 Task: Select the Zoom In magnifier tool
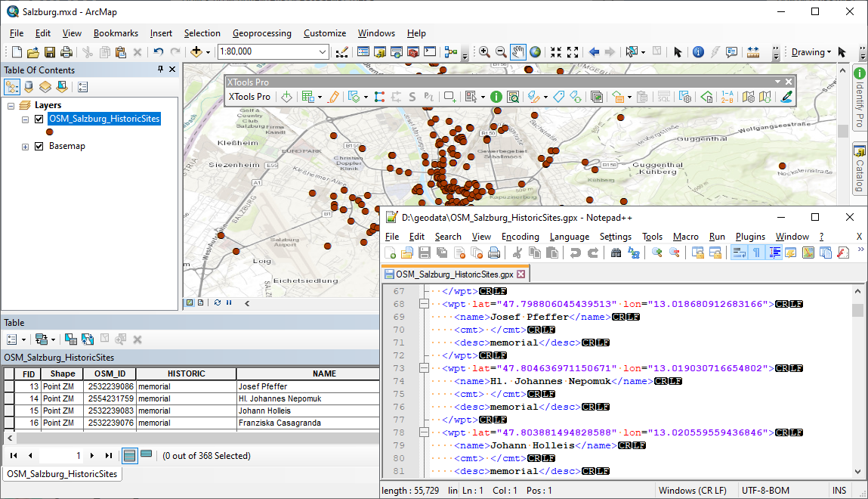(484, 52)
